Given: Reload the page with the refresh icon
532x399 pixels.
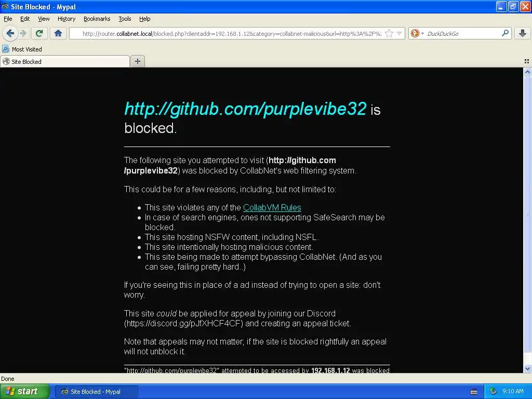Looking at the screenshot, I should pos(39,33).
